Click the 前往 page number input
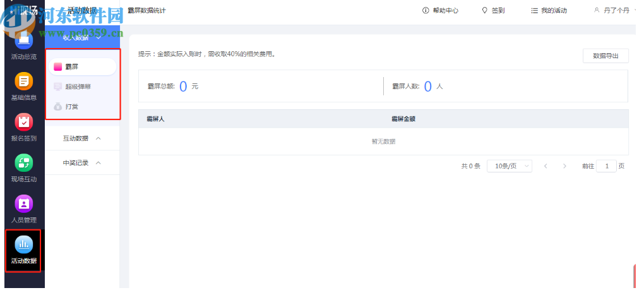The image size is (644, 295). click(606, 166)
